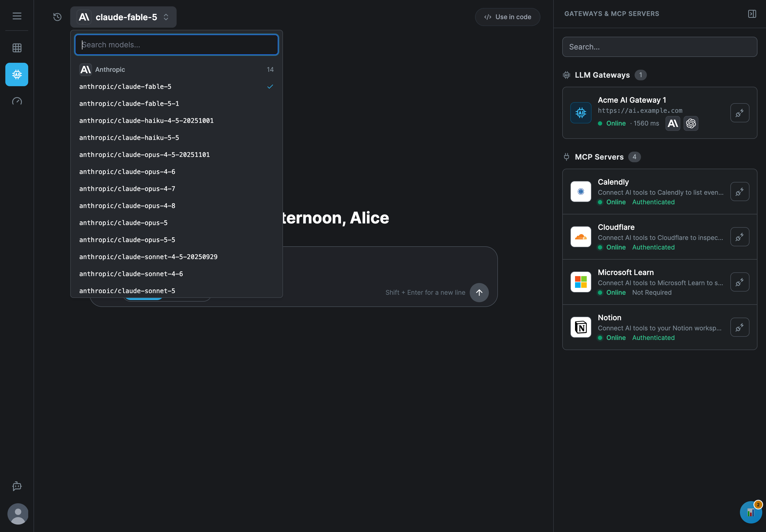
Task: Pick anthropic/claude-sonnet-4-6 model
Action: (176, 274)
